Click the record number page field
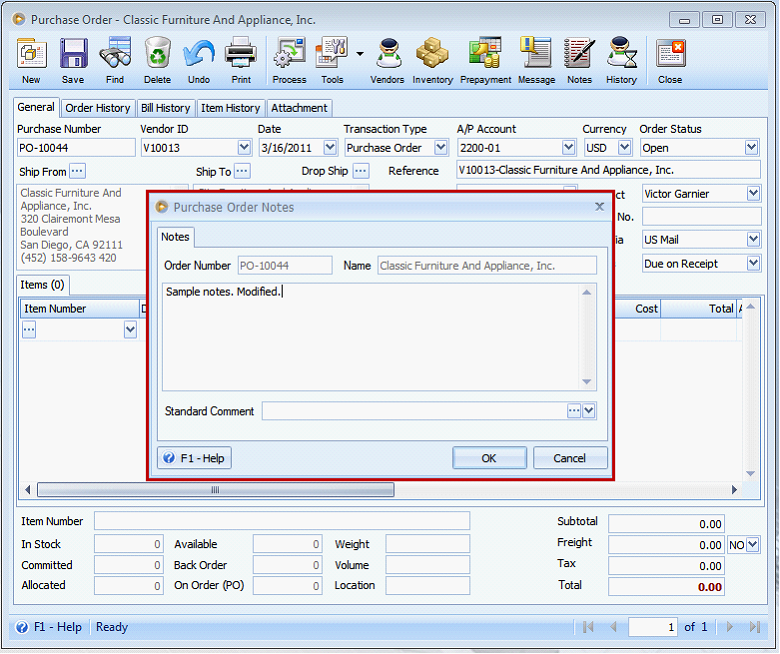The image size is (780, 654). click(x=652, y=627)
